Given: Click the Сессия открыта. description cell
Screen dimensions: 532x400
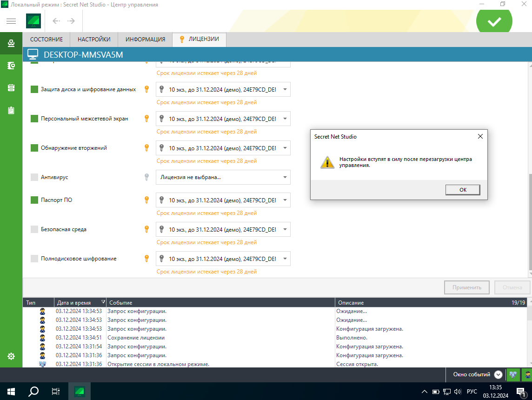Looking at the screenshot, I should click(x=357, y=364).
